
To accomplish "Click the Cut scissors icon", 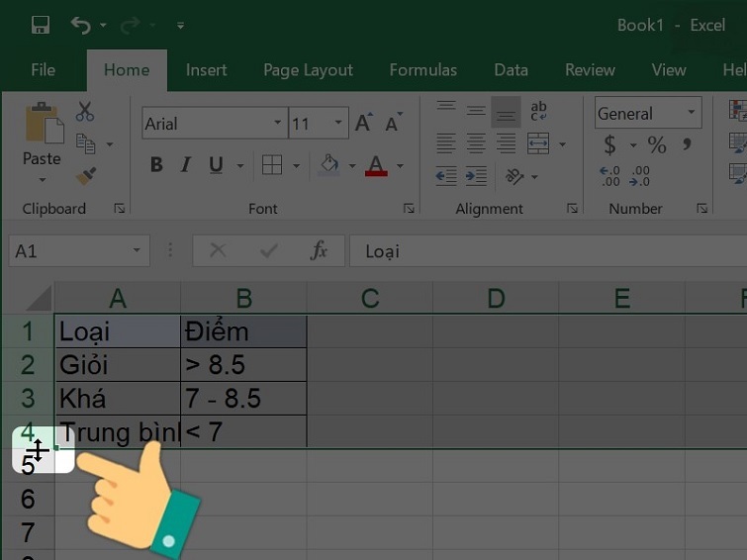I will tap(85, 111).
